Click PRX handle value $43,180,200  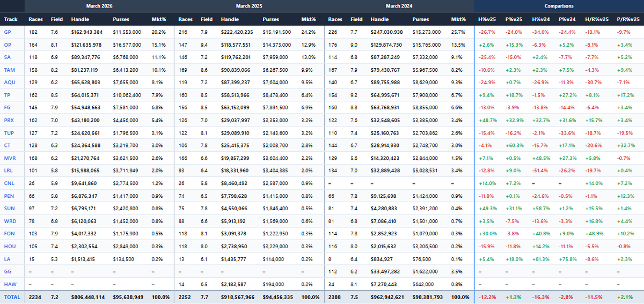click(x=85, y=120)
